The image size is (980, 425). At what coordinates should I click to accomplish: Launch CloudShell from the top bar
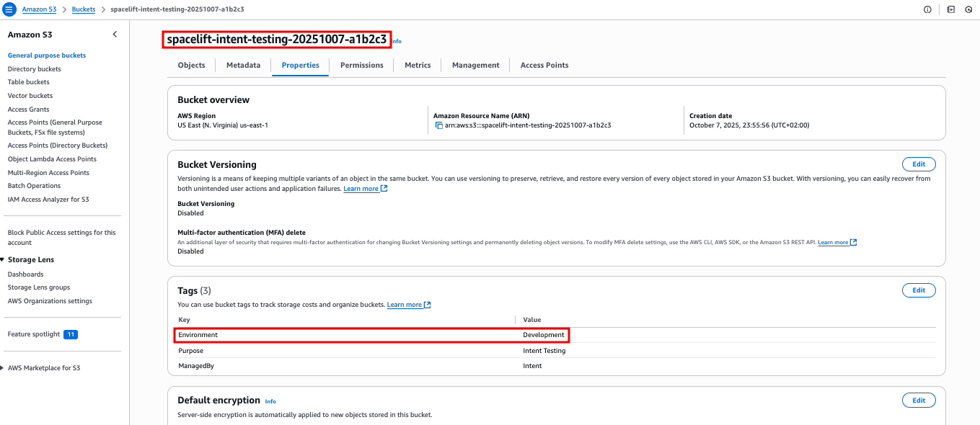click(x=950, y=9)
